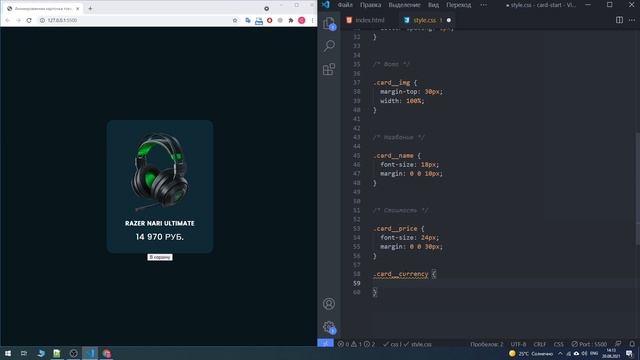
Task: Open the Windows action center
Action: (629, 353)
